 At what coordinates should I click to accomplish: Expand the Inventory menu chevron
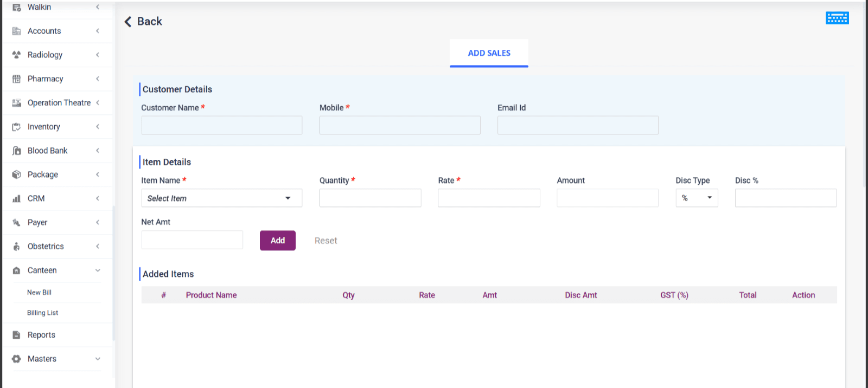click(98, 127)
